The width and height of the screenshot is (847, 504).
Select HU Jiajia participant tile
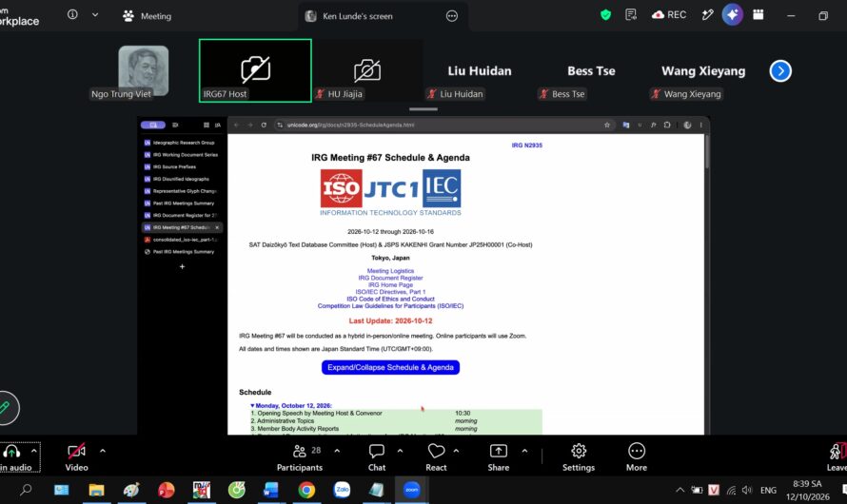coord(367,70)
